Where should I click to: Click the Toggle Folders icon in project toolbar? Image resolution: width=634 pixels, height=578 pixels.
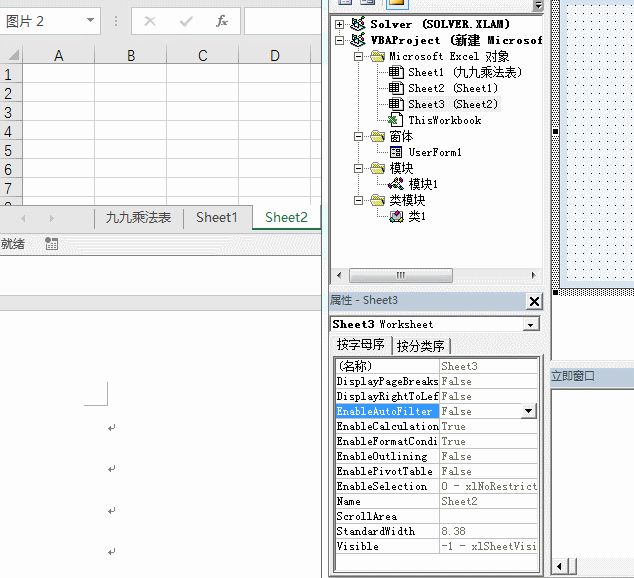(x=397, y=3)
